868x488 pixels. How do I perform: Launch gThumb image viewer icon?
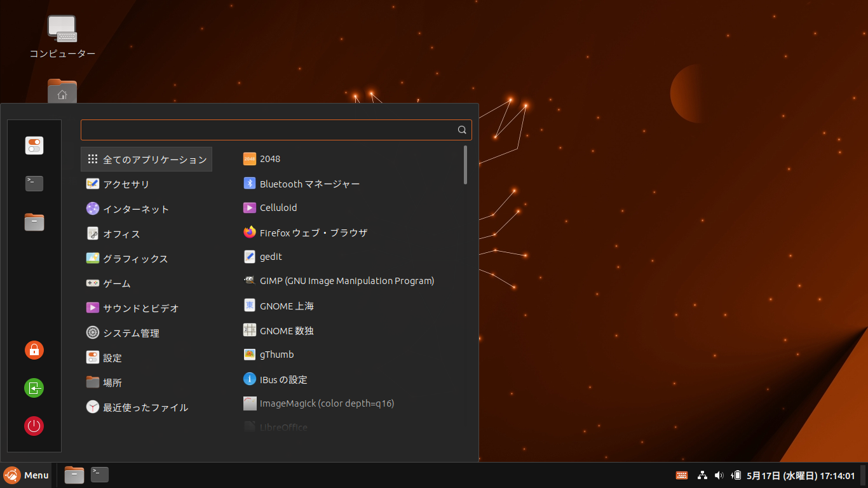coord(249,355)
